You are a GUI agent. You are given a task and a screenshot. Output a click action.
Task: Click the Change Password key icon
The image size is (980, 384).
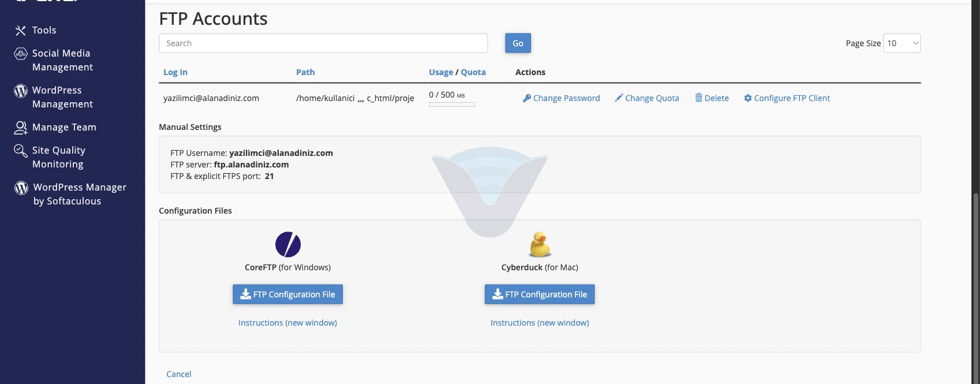coord(527,98)
